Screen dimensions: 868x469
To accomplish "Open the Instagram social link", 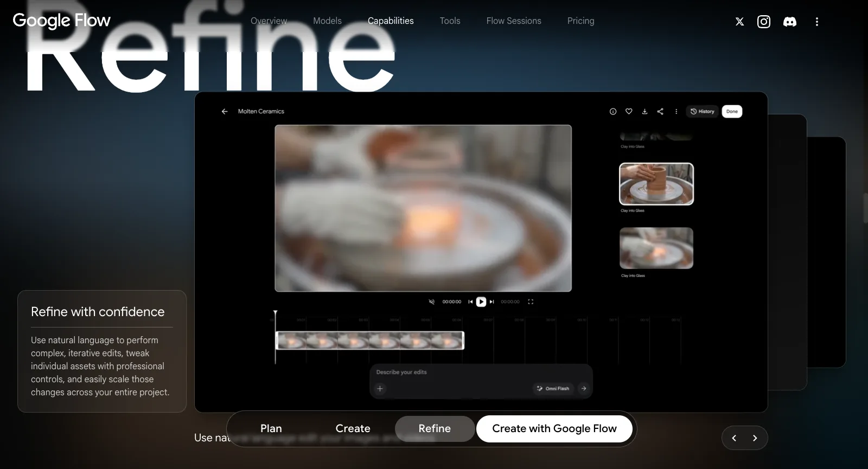I will point(764,22).
